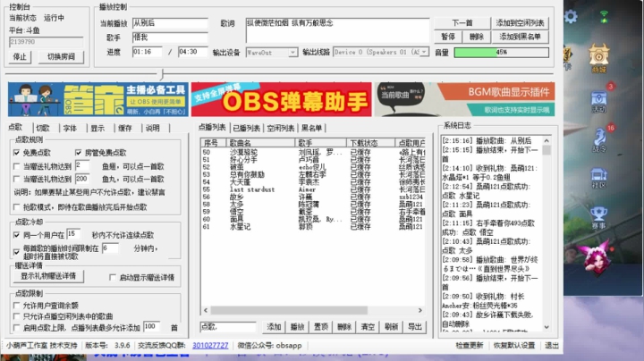The width and height of the screenshot is (644, 361).
Task: Click 添加到黑名单 button
Action: click(520, 37)
